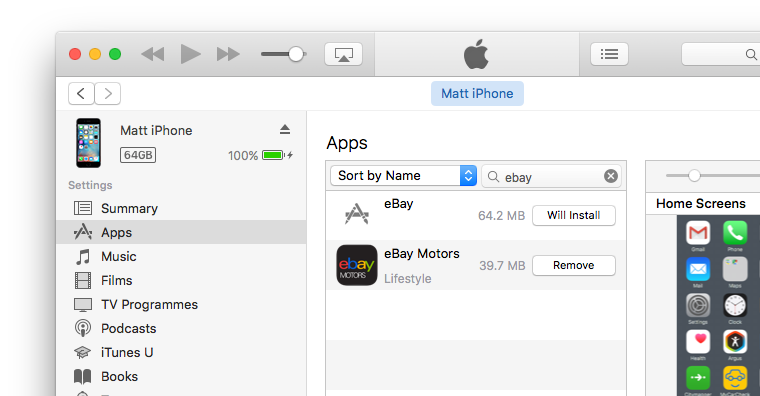Click the Clock icon on home screen

735,305
